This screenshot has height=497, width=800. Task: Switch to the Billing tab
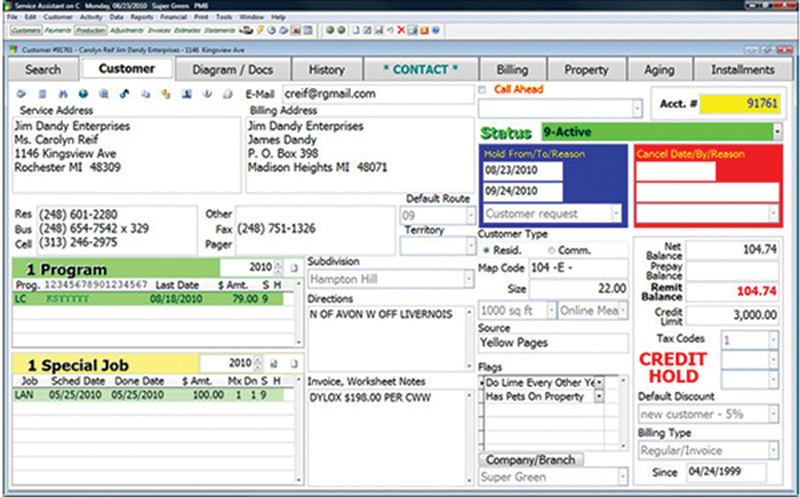pos(512,69)
